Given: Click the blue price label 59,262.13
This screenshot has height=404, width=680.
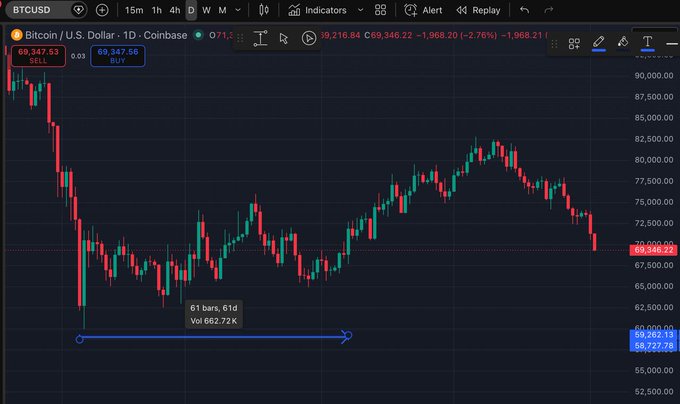Looking at the screenshot, I should pyautogui.click(x=654, y=335).
